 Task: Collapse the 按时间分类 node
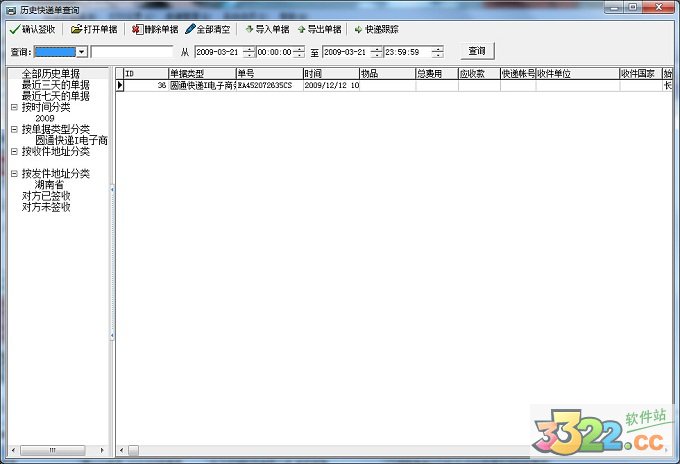pos(14,107)
